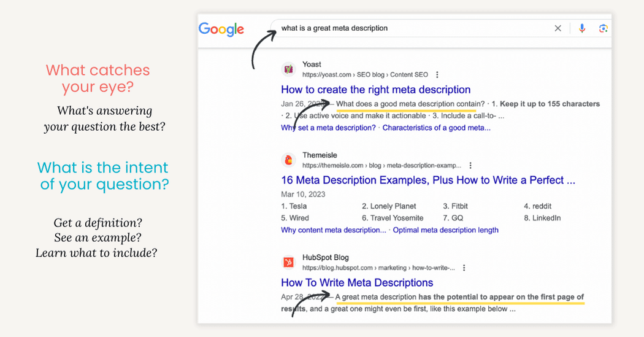
Task: Click the 'Themeisle' site name
Action: point(320,155)
